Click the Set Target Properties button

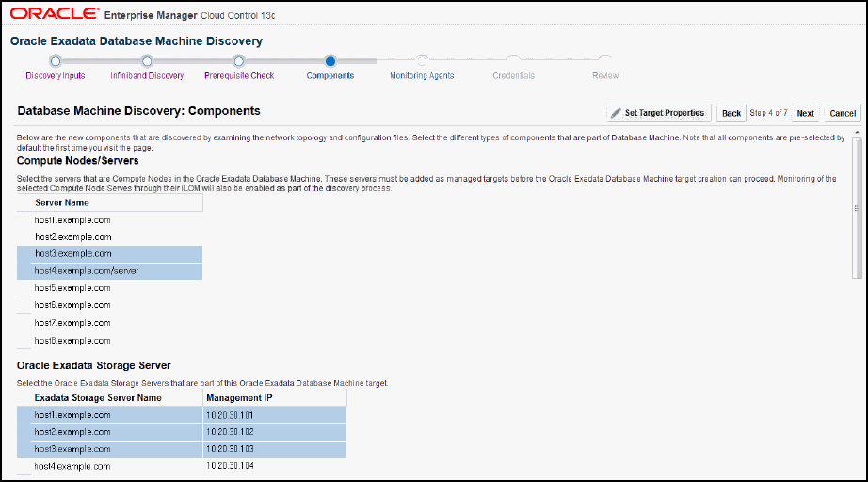coord(659,113)
